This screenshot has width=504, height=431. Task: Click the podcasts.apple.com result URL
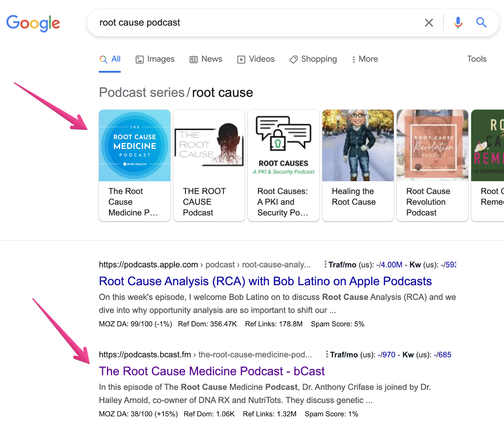pos(205,265)
